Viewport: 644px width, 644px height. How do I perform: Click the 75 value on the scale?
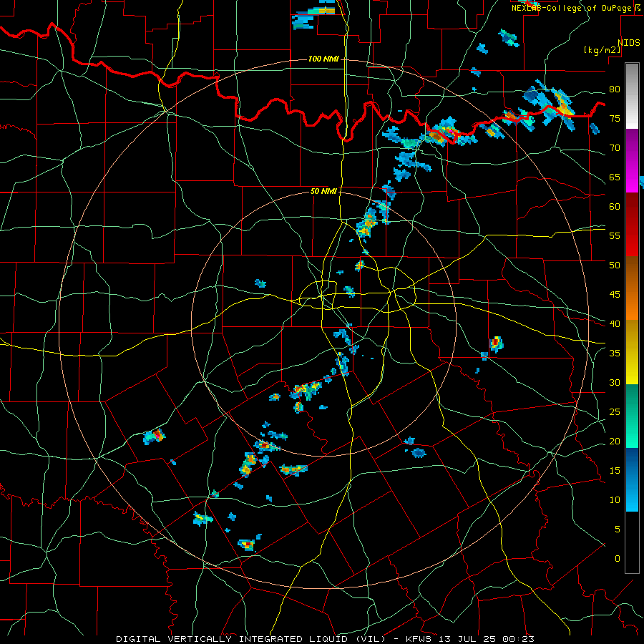pyautogui.click(x=615, y=118)
